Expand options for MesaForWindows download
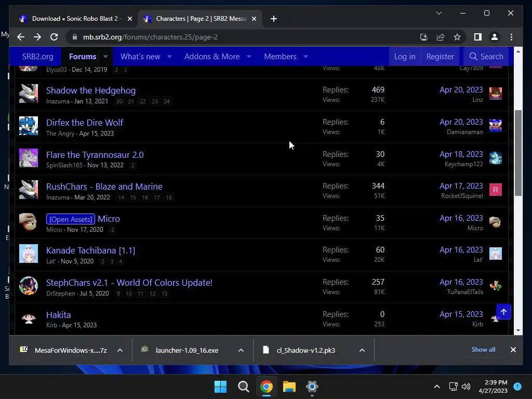 [120, 350]
